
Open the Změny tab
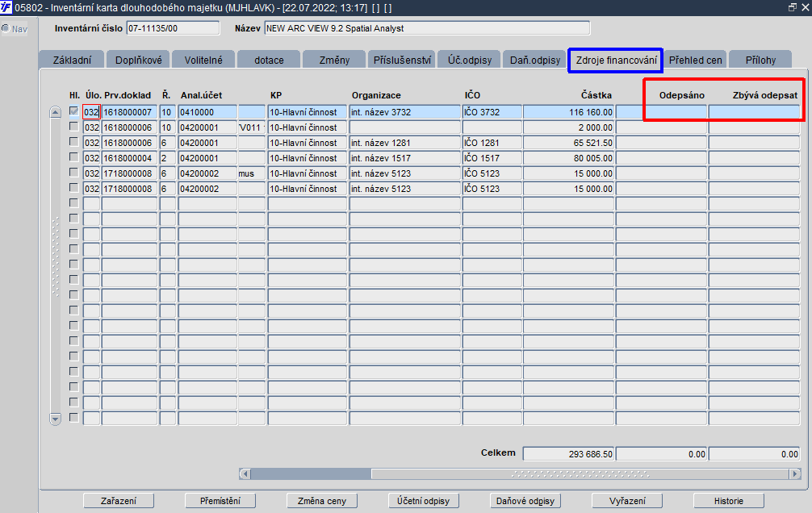coord(334,60)
